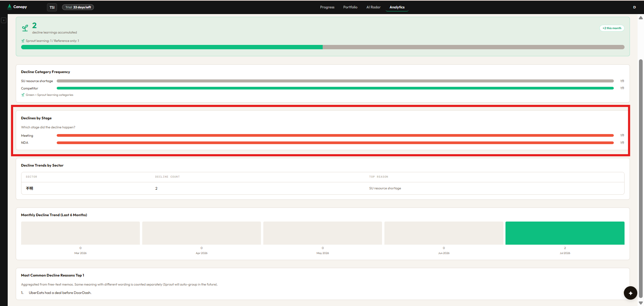Screen dimensions: 644x306
Task: Click the green Jul 2026 trend bar
Action: point(565,233)
